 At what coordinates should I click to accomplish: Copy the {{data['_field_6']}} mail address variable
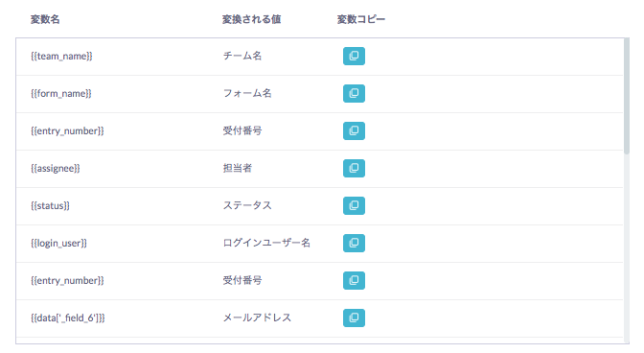click(x=354, y=318)
